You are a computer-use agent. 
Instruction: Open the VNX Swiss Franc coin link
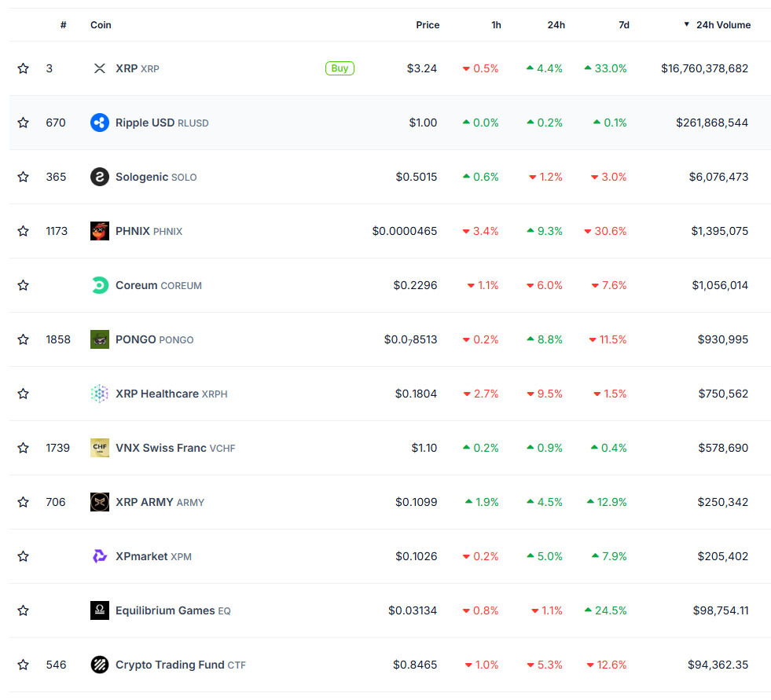click(161, 448)
